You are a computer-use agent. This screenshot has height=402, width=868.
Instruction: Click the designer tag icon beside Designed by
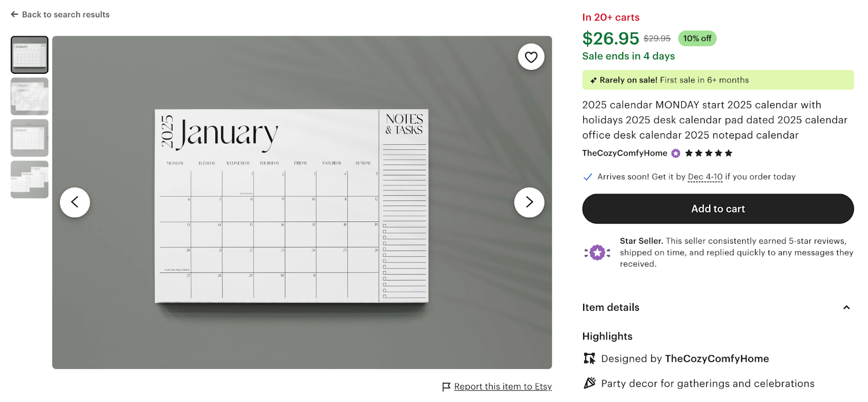click(x=589, y=358)
